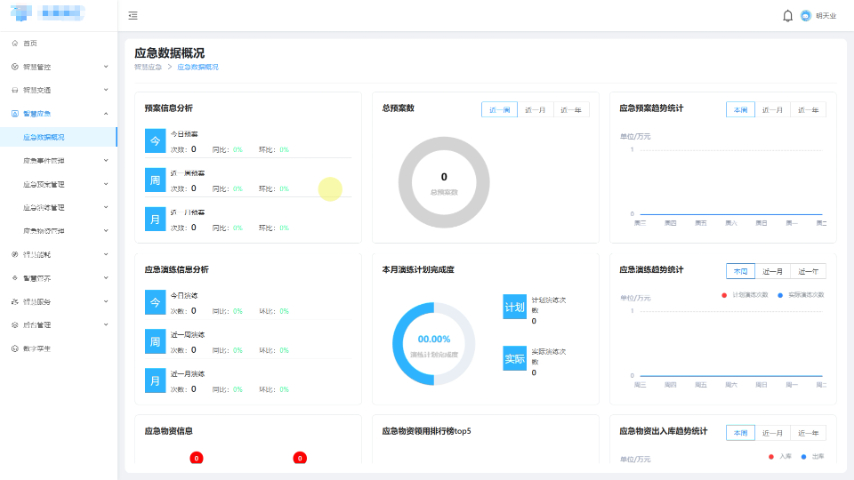The height and width of the screenshot is (480, 854).
Task: Select 本周 in 应急预案趋势统计
Action: 740,110
